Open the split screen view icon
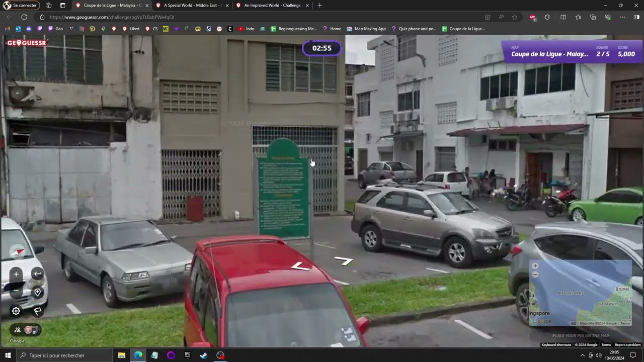The width and height of the screenshot is (644, 362). click(x=563, y=17)
